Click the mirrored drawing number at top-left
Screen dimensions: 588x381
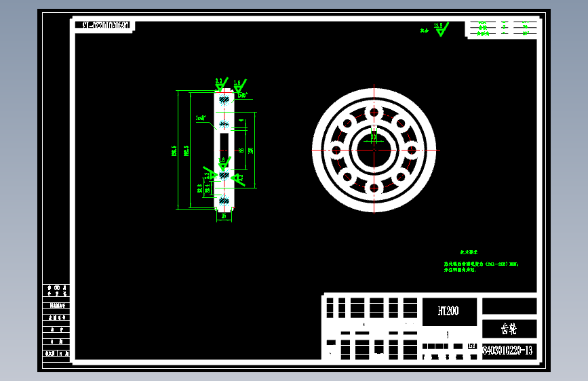106,25
